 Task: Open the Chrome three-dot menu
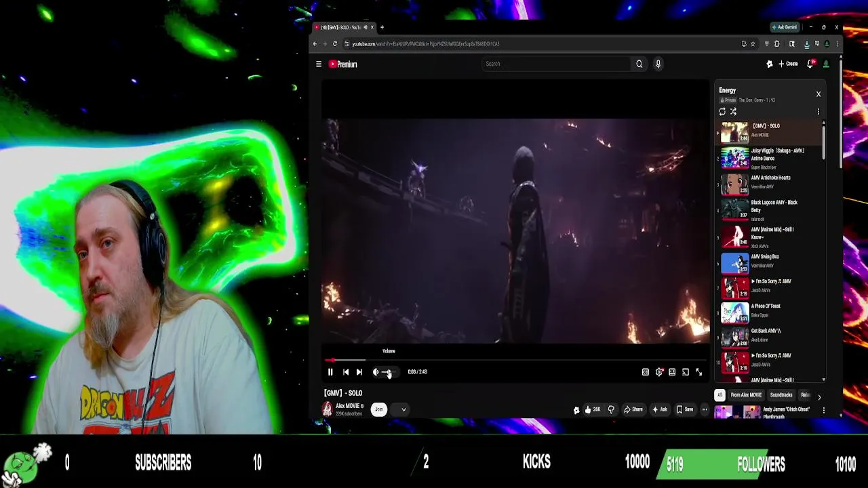[837, 44]
